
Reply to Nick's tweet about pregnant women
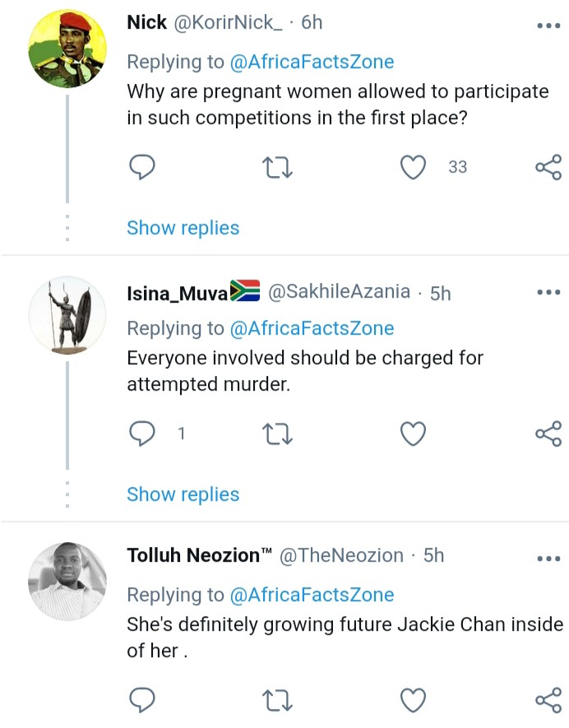click(141, 167)
